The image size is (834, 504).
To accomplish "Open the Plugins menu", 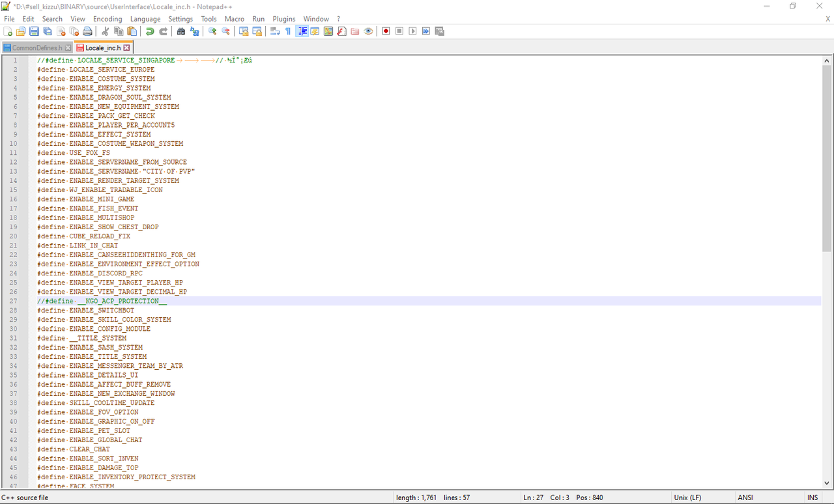I will tap(284, 19).
